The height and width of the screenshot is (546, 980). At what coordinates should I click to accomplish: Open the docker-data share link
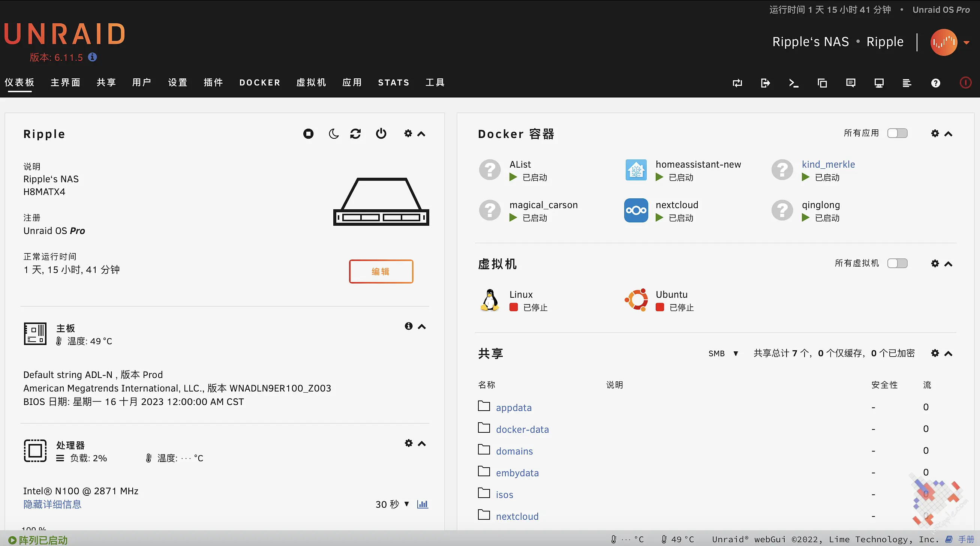[522, 429]
